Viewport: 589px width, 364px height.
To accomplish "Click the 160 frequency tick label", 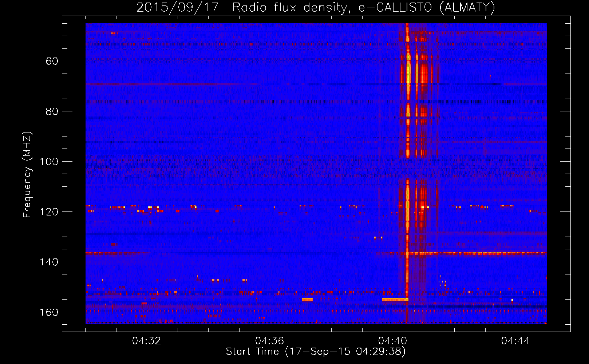I will (49, 312).
